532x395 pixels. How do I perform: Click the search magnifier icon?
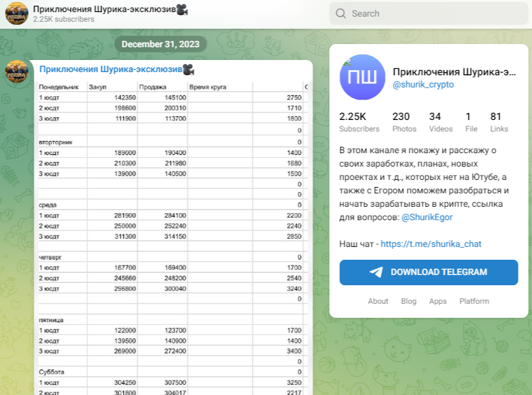pyautogui.click(x=341, y=13)
